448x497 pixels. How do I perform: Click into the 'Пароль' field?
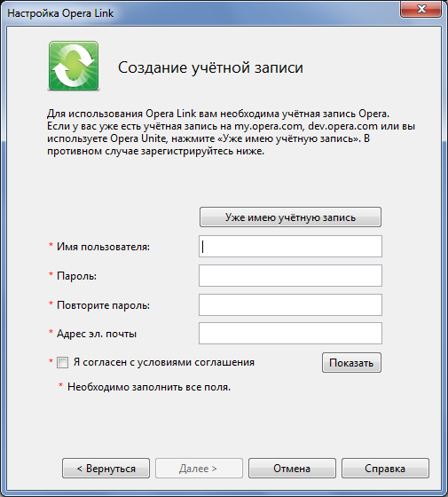290,275
